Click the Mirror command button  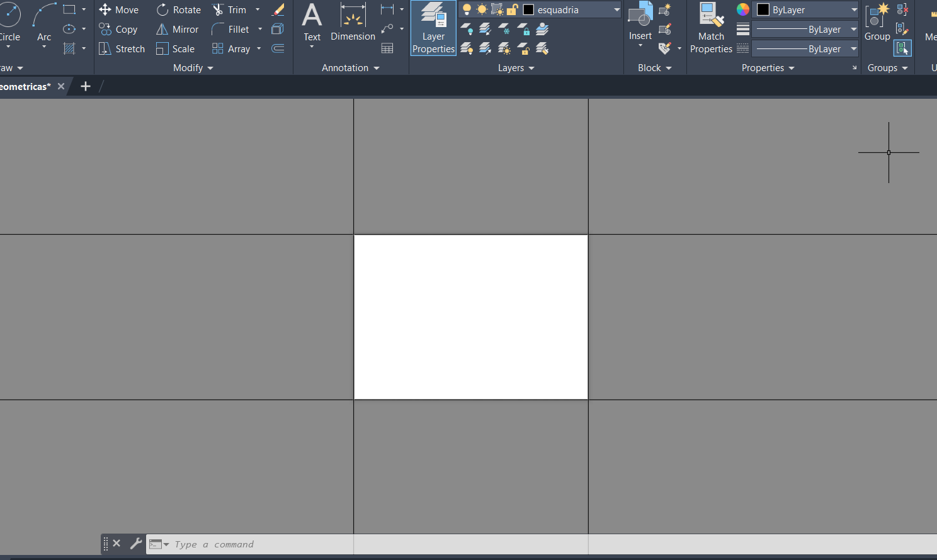(x=178, y=29)
